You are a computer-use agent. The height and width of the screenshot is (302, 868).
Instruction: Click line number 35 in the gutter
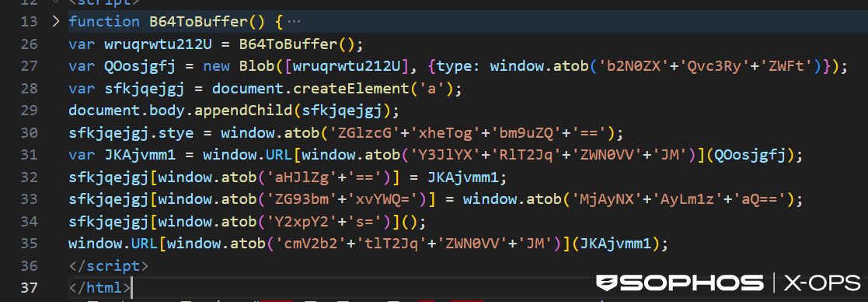click(x=28, y=244)
